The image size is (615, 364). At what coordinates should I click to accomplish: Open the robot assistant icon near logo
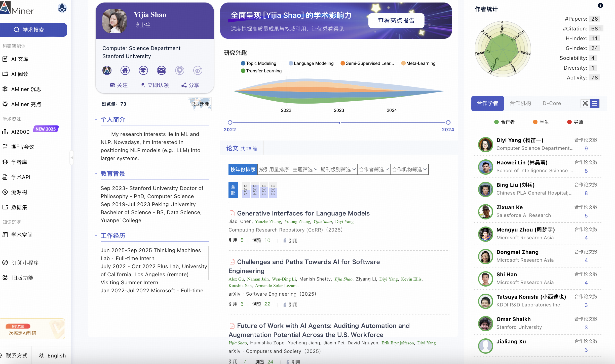62,8
